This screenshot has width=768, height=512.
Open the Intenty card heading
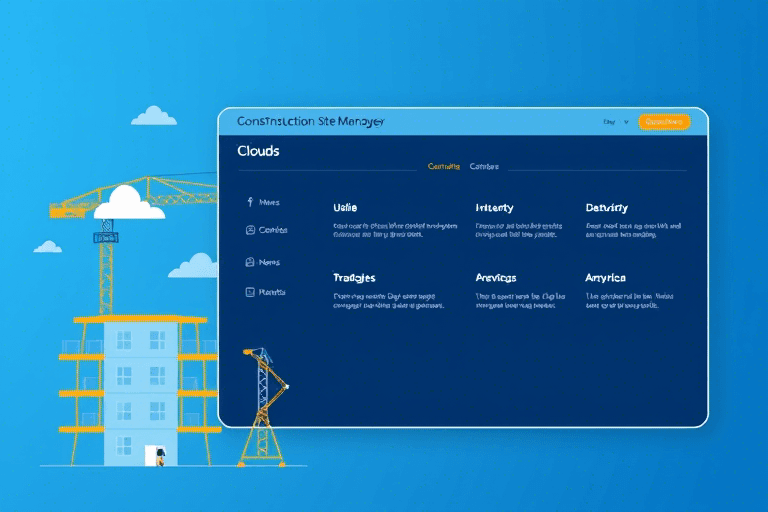pos(494,208)
